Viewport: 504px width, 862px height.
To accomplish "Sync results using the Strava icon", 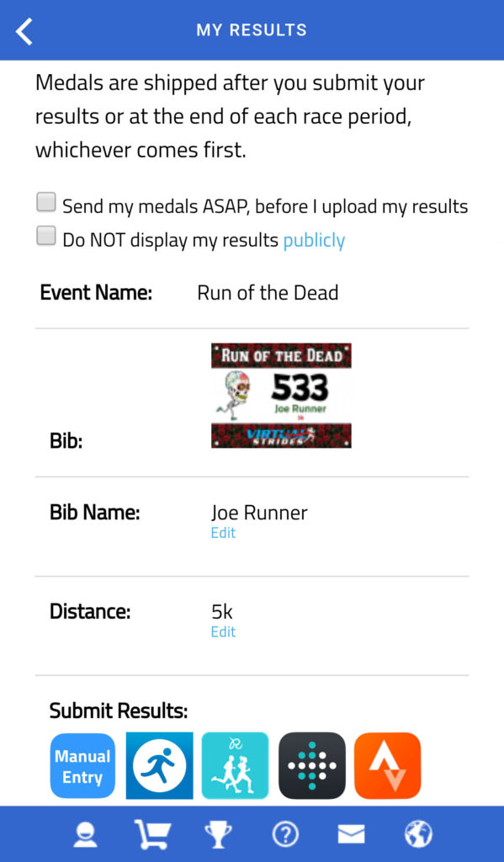I will (387, 765).
